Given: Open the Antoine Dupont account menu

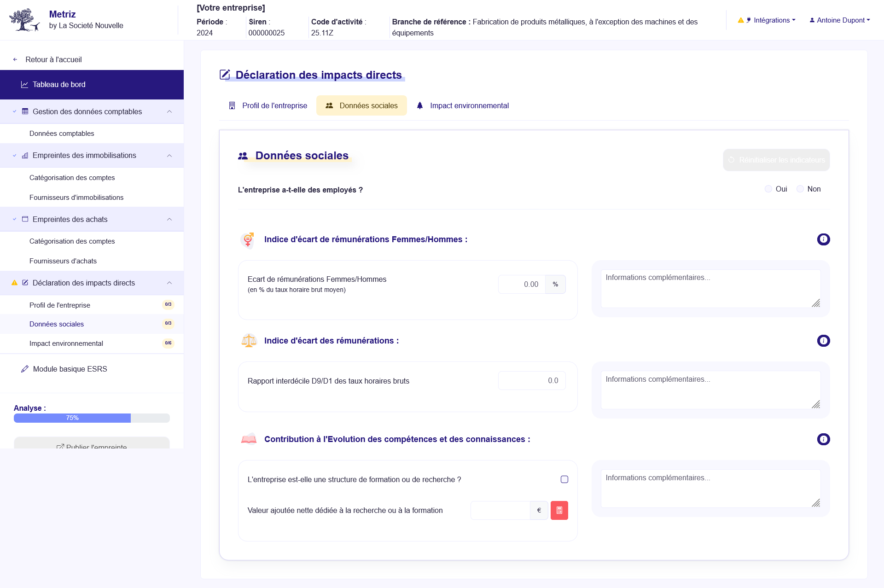Looking at the screenshot, I should tap(839, 20).
